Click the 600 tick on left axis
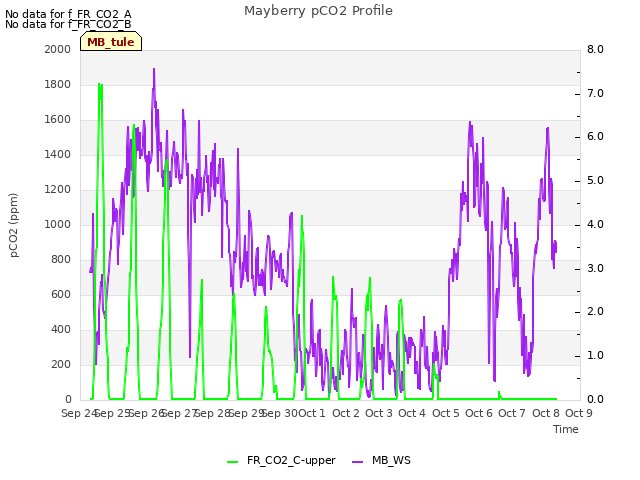Viewport: 640px width, 480px height. coord(61,294)
